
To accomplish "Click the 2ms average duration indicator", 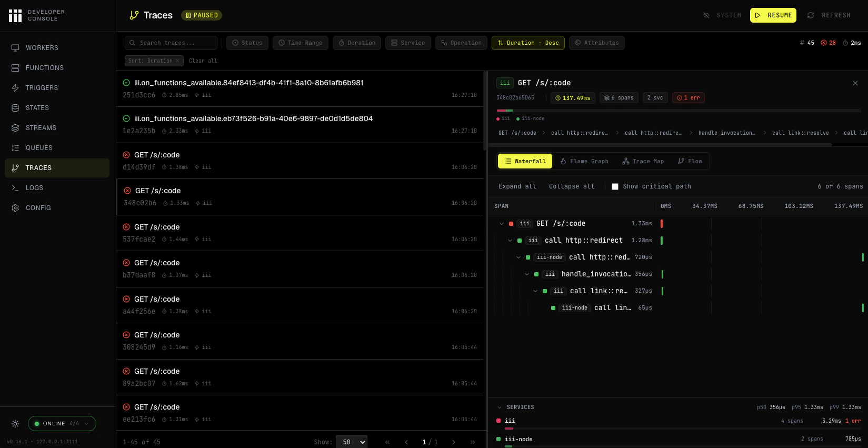I will [x=852, y=43].
